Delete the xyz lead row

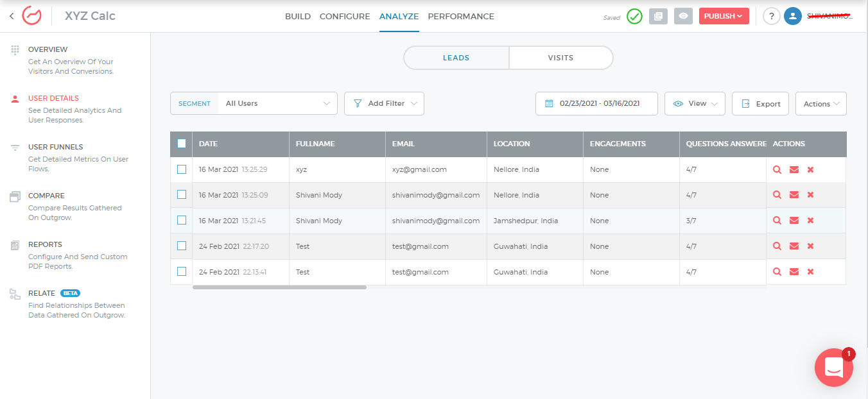pyautogui.click(x=810, y=169)
